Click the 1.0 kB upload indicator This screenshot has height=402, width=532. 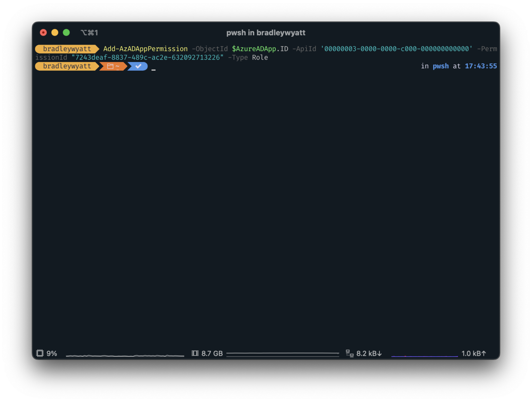coord(474,353)
